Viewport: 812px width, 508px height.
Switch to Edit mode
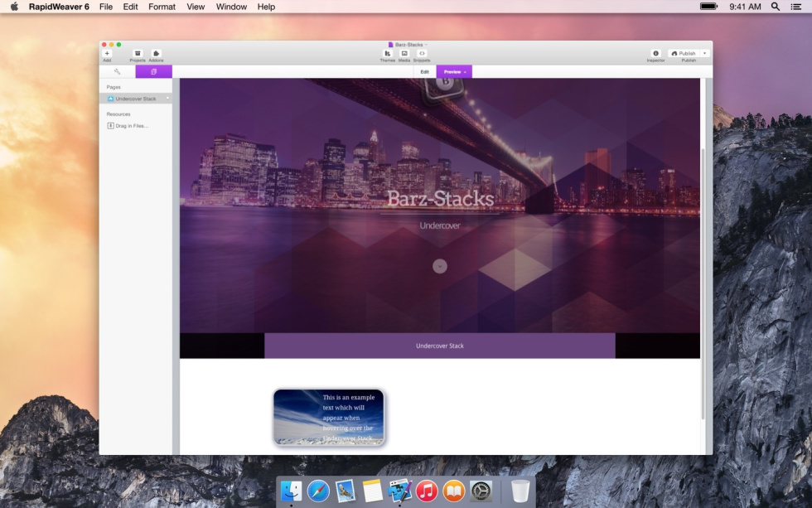click(x=424, y=72)
